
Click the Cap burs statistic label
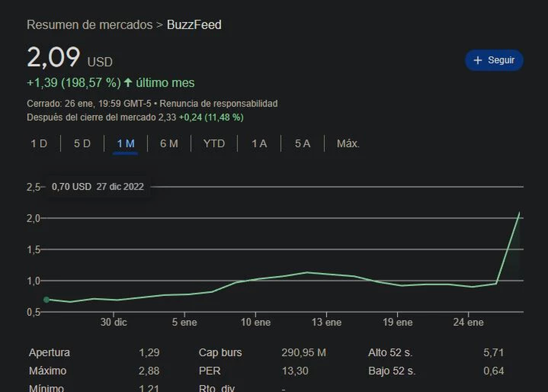point(220,353)
